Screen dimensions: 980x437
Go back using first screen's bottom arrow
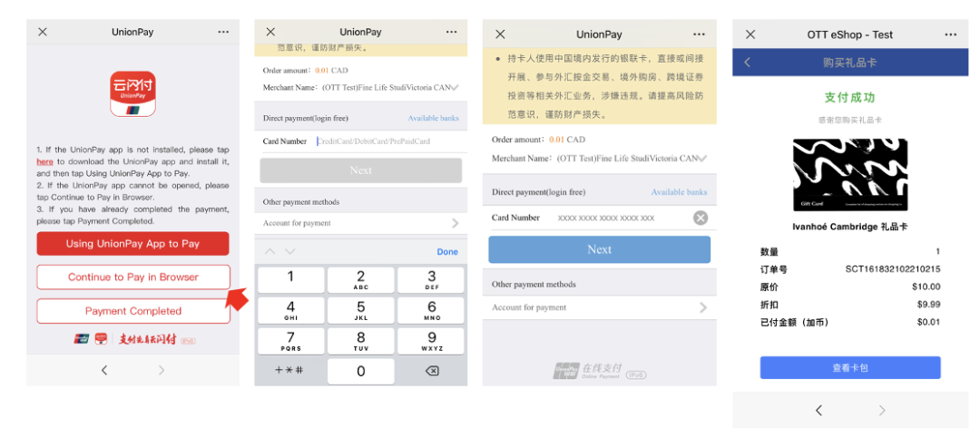coord(103,370)
